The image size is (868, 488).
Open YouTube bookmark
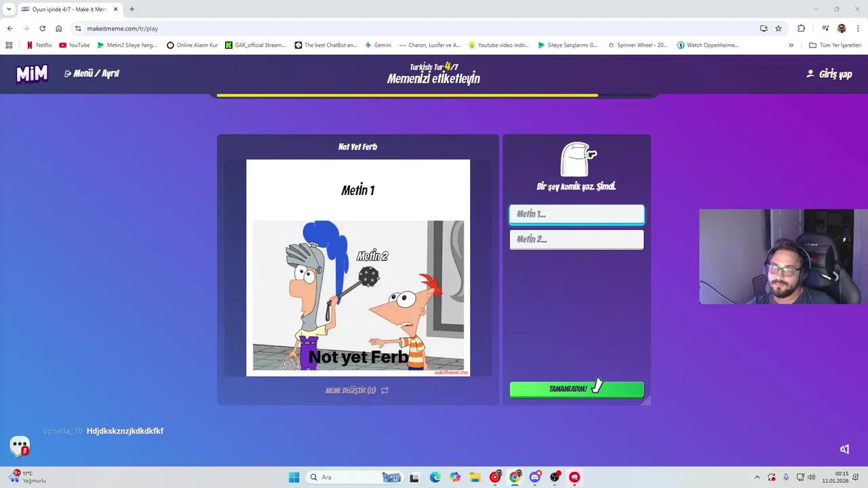(75, 45)
